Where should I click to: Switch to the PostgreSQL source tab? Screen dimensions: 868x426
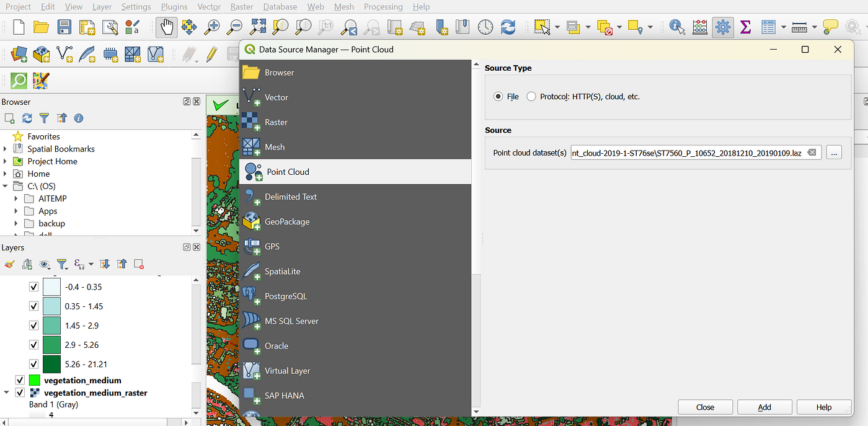[355, 296]
